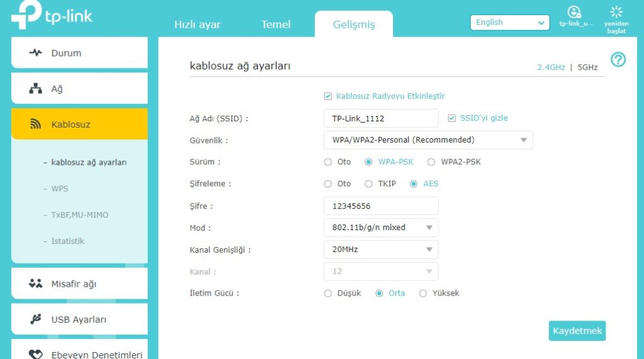Open the Kanal Genişliği 20MHz dropdown

coord(380,250)
